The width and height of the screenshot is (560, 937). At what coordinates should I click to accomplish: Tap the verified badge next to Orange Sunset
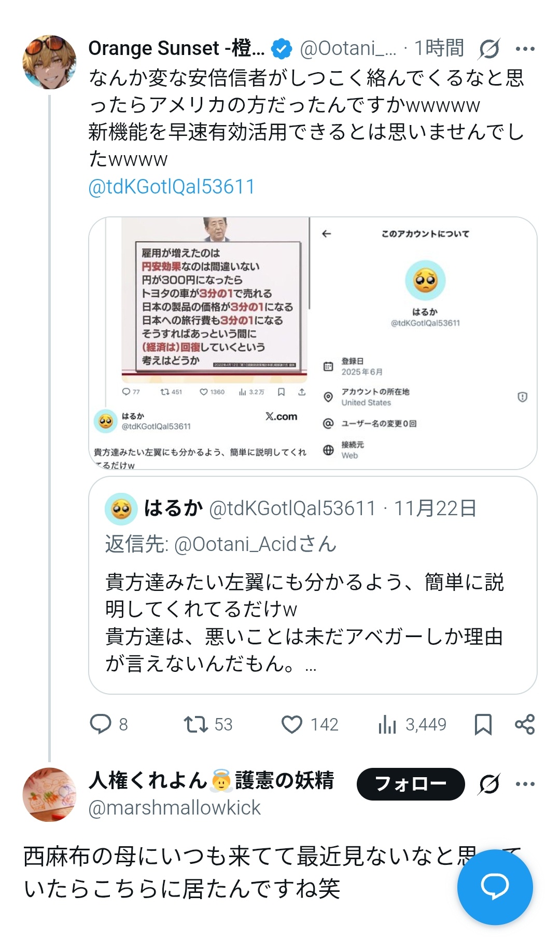coord(282,49)
